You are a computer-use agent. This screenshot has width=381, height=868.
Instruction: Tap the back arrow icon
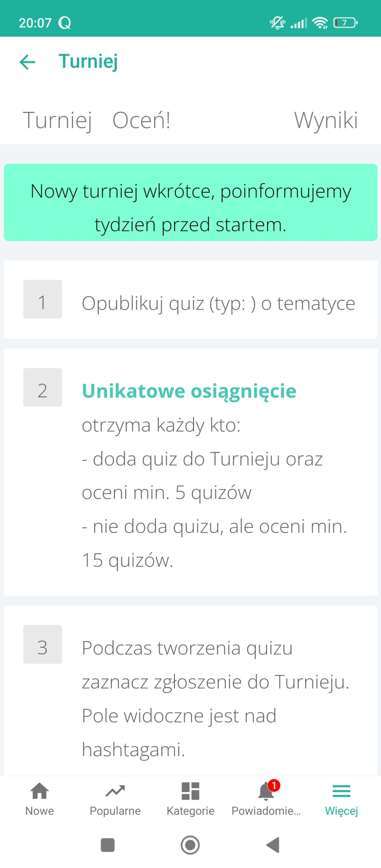tap(27, 62)
